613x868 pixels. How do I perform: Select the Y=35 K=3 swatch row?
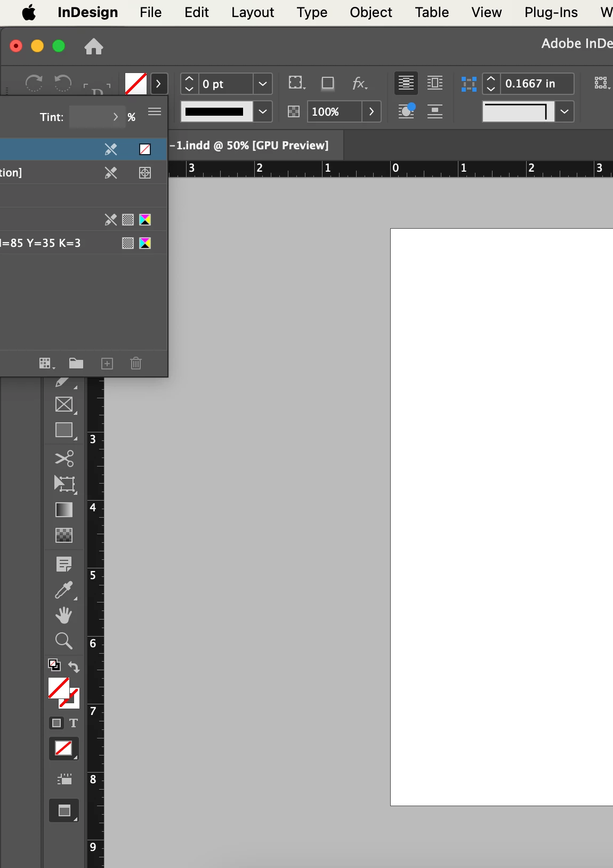coord(84,243)
